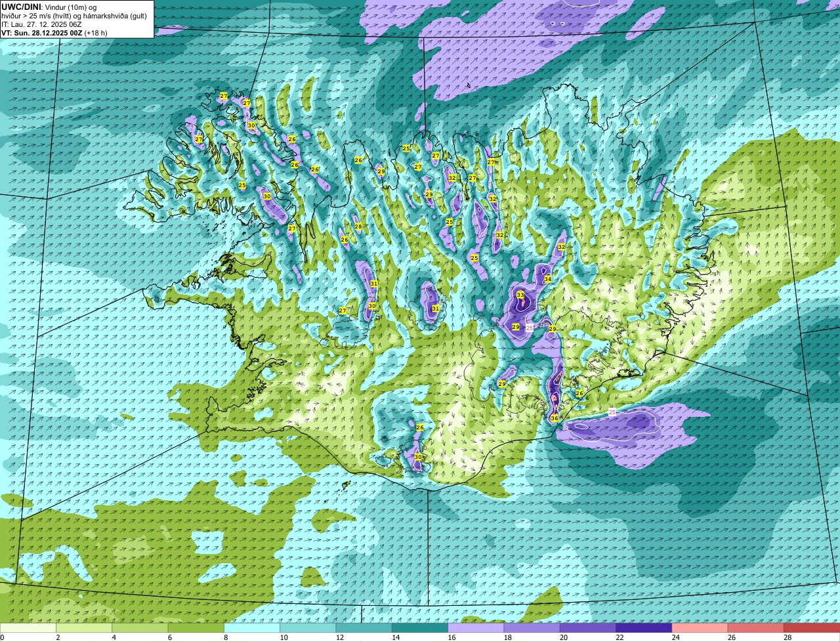Screen dimensions: 840x642
Task: Click the pale yellow 0–2 m/s legend swatch
Action: 28,628
